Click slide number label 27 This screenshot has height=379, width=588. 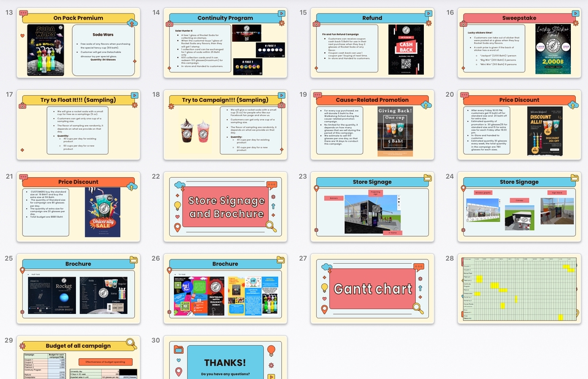(303, 258)
